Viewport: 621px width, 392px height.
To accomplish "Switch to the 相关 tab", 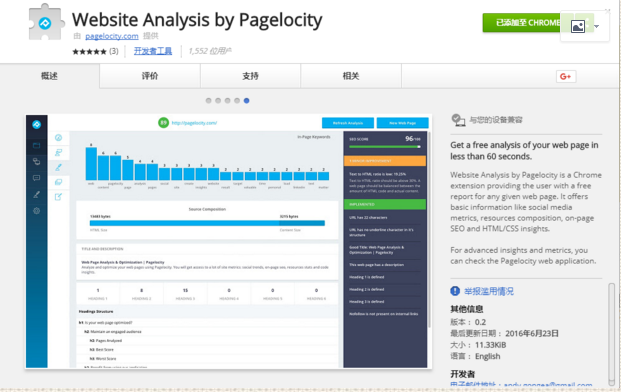I will 351,76.
